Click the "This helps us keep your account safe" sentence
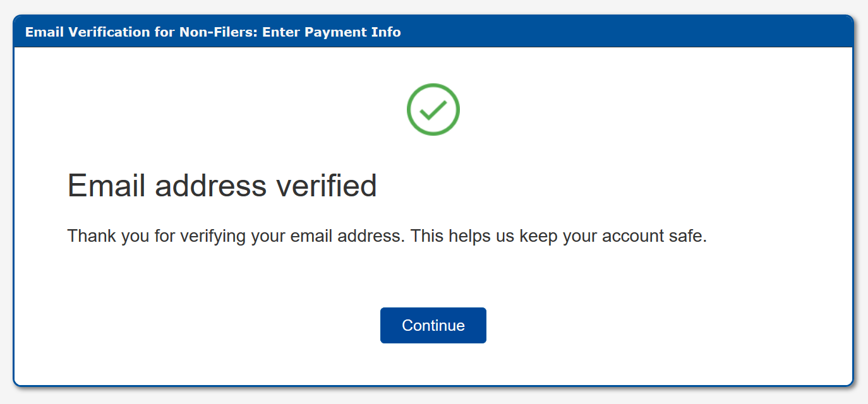 tap(558, 237)
